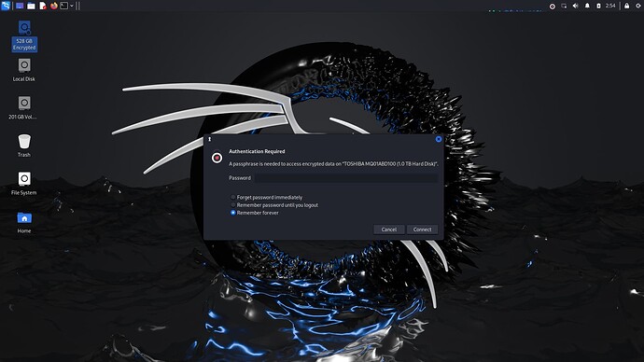Select the Trash desktop icon
Viewport: 644px width, 362px height.
[x=24, y=146]
